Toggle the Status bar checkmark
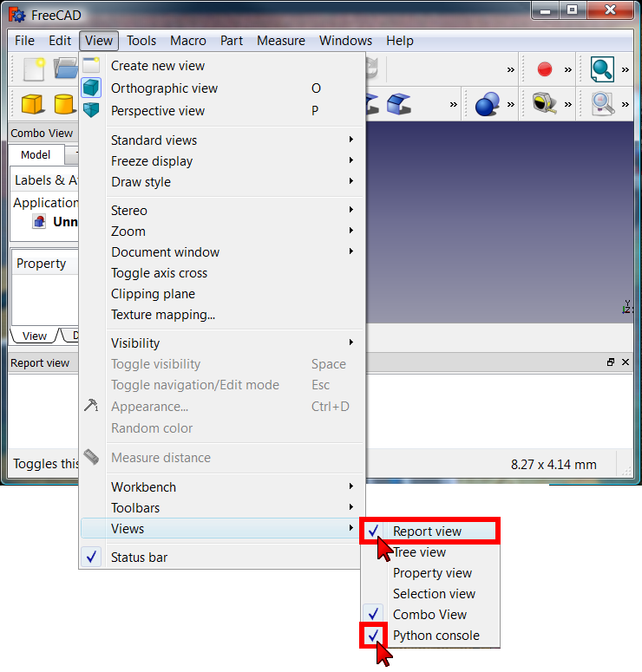 pos(91,558)
